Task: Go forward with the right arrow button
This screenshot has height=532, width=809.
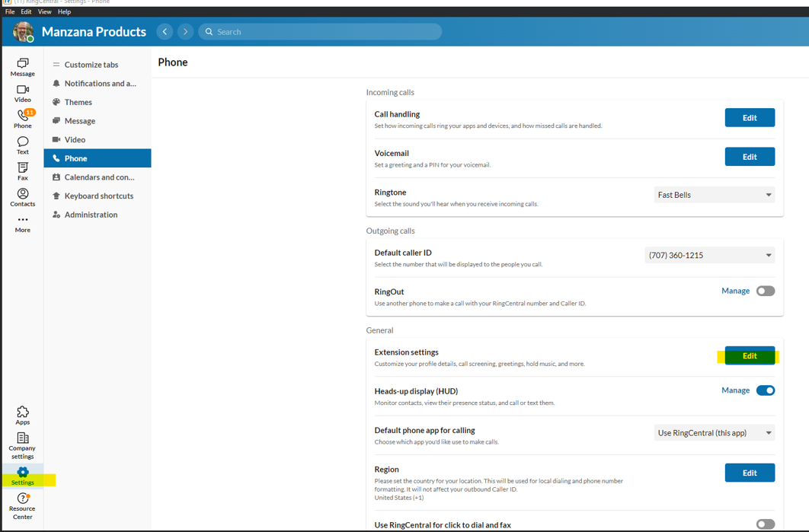Action: coord(185,31)
